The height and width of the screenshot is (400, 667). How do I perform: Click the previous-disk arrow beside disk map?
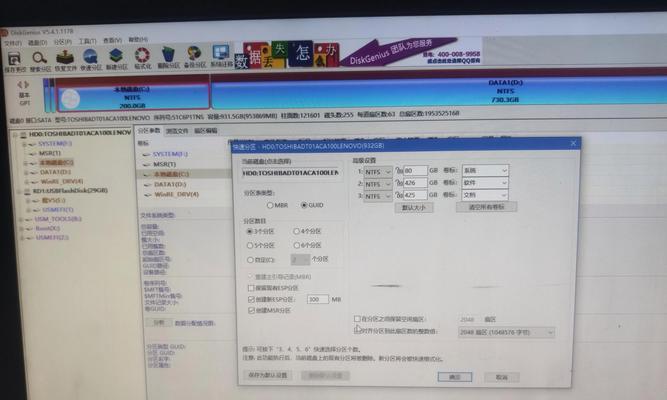point(20,85)
